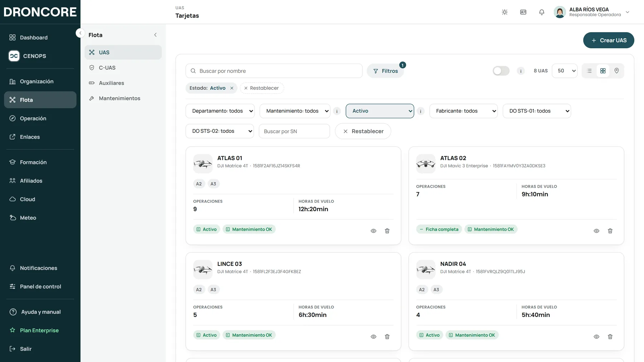Open the DO STS-02: todos dropdown
Viewport: 644px width, 362px height.
tap(220, 131)
